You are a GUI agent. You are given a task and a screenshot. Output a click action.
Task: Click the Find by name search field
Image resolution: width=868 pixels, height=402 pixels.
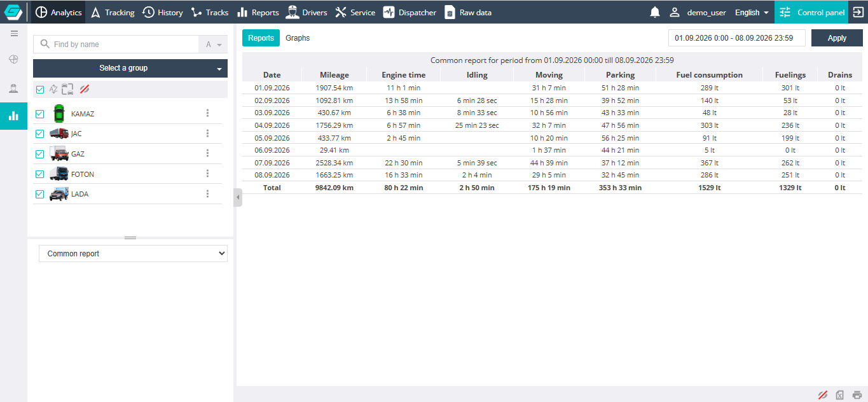click(x=116, y=45)
